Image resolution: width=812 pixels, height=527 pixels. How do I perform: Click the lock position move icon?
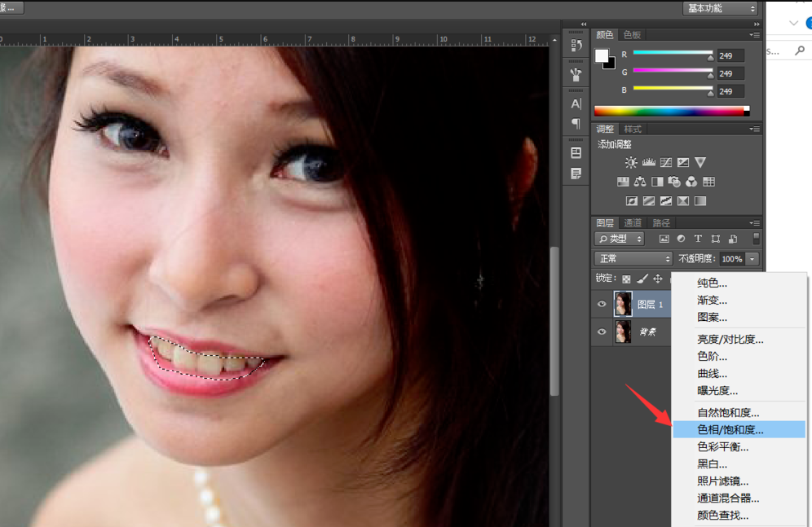point(658,279)
